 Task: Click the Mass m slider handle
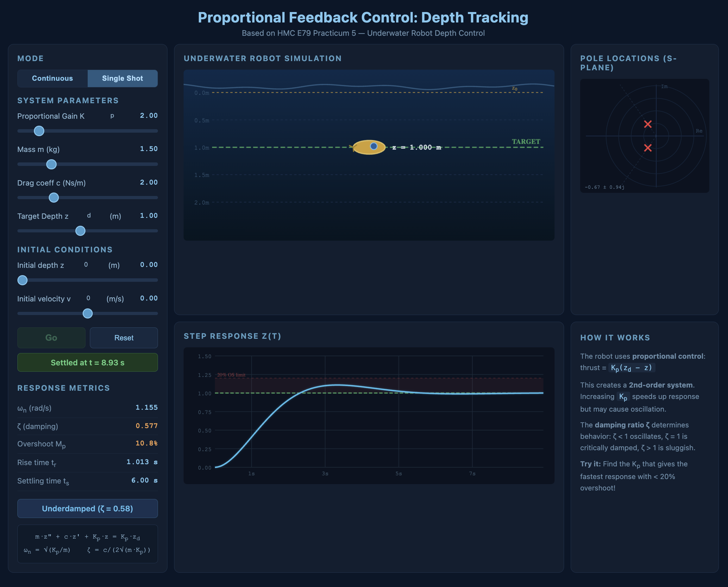[x=51, y=164]
